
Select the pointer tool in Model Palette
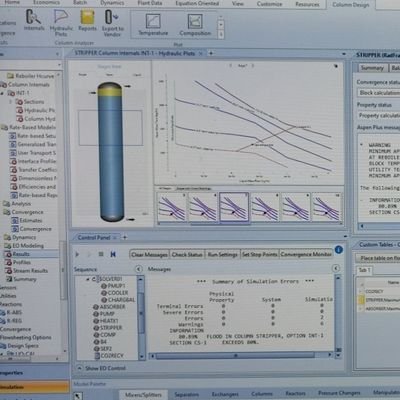[x=77, y=396]
